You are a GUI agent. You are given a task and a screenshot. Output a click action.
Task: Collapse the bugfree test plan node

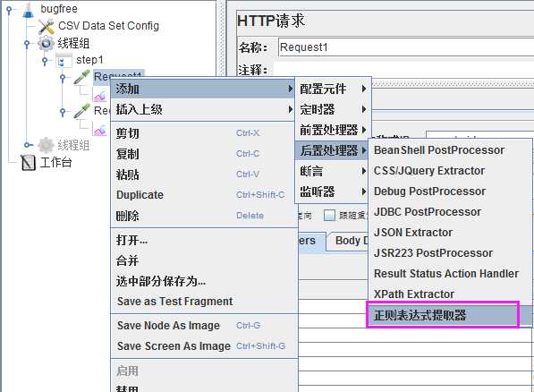pos(9,10)
